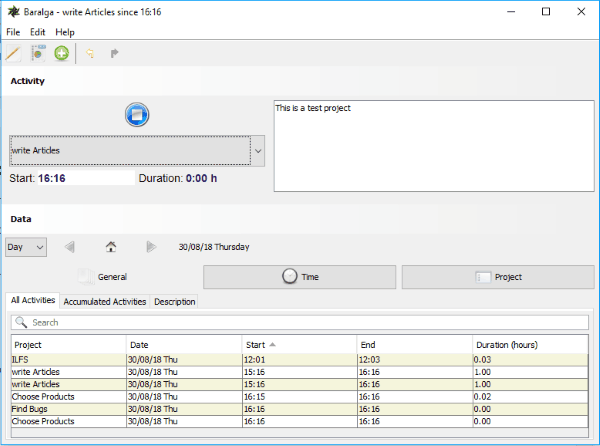Image resolution: width=600 pixels, height=446 pixels.
Task: Go to the next day arrow
Action: pyautogui.click(x=151, y=247)
